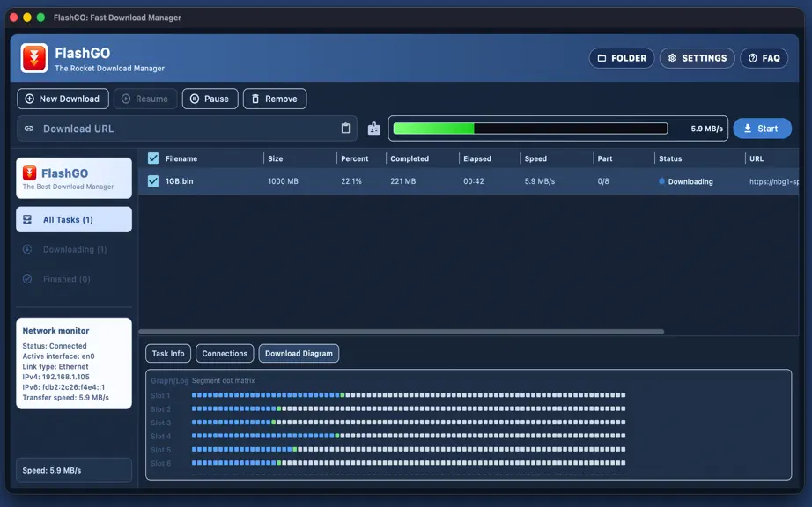Click the Part column header

pos(605,158)
